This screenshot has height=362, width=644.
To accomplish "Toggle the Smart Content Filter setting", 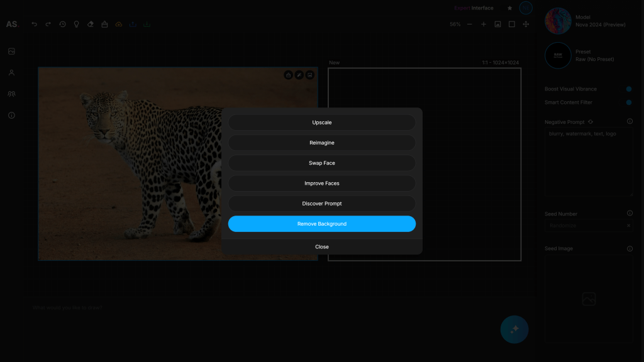I will point(629,102).
